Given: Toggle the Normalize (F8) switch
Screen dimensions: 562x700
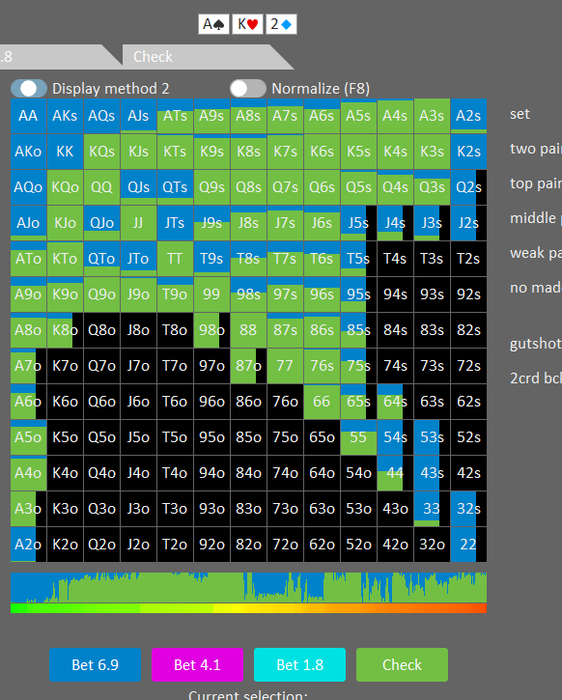Looking at the screenshot, I should pos(248,88).
